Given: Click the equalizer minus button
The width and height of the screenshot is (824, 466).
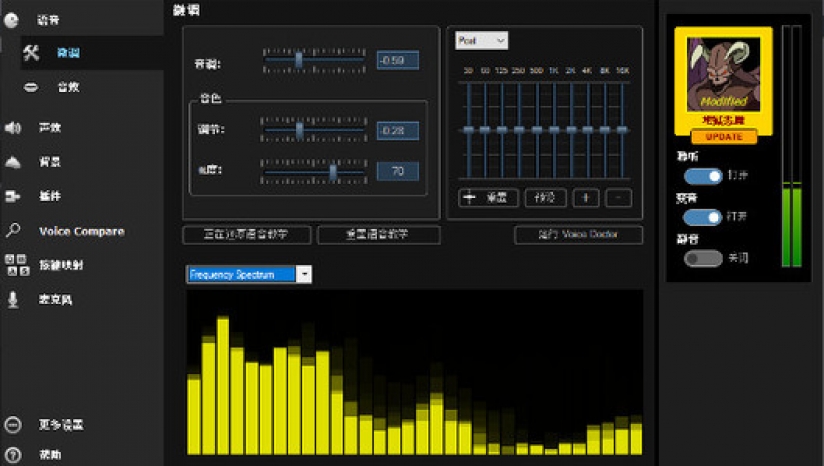Looking at the screenshot, I should pyautogui.click(x=619, y=198).
